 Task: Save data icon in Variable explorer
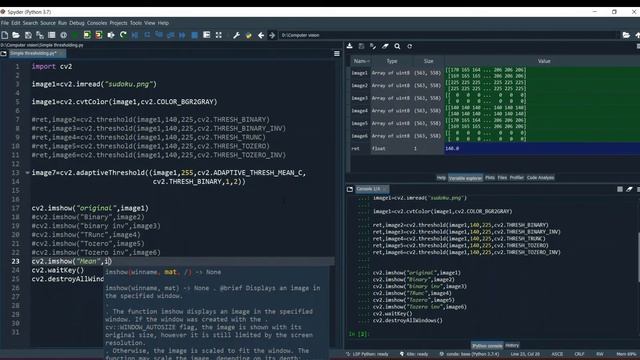pyautogui.click(x=361, y=46)
